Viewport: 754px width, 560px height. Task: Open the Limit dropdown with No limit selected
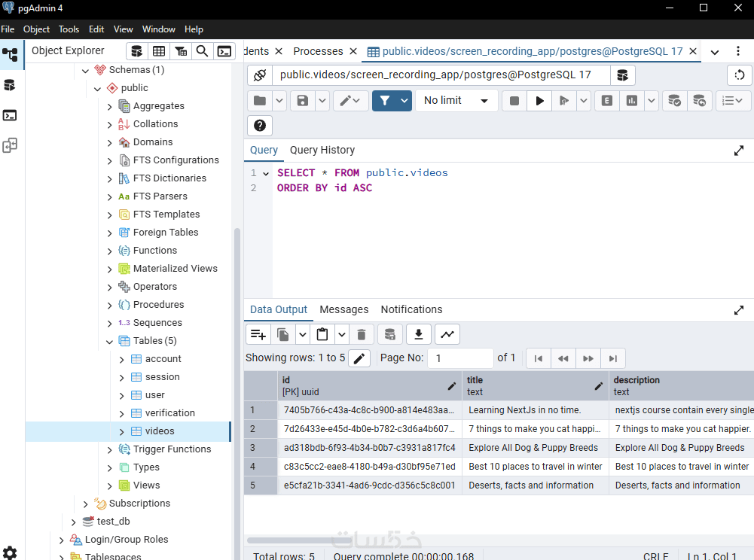[456, 100]
